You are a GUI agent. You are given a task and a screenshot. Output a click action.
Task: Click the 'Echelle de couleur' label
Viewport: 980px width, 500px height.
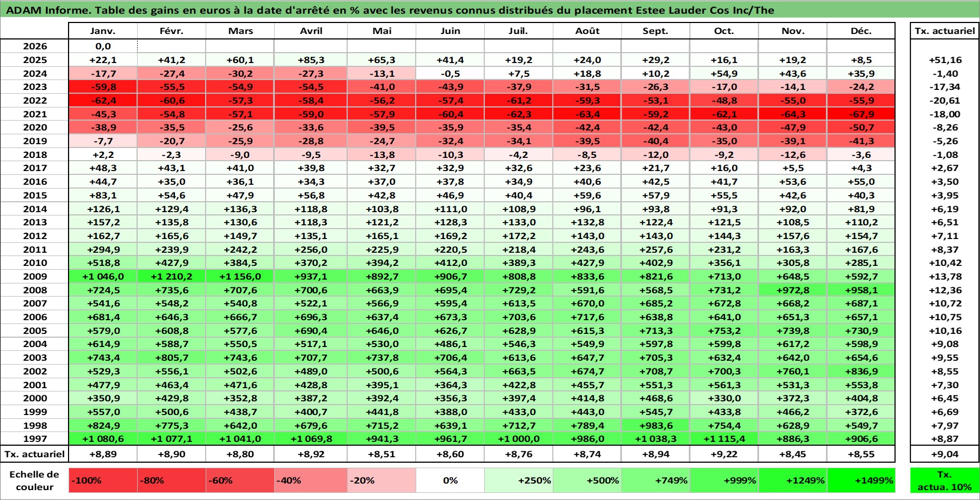[x=35, y=480]
